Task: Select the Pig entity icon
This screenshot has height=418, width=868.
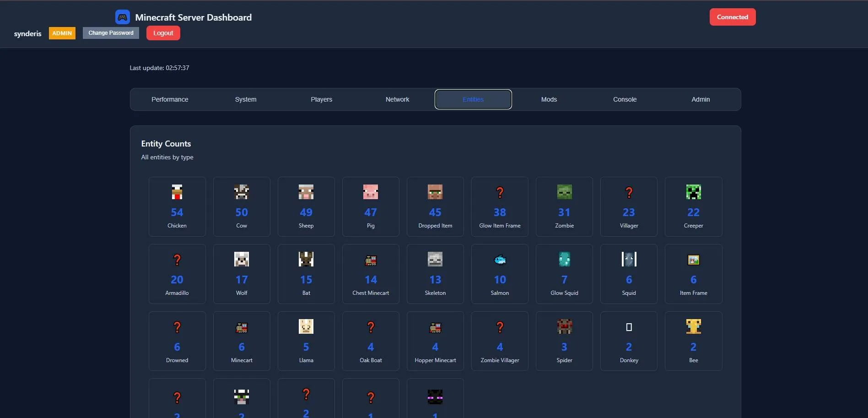Action: 371,192
